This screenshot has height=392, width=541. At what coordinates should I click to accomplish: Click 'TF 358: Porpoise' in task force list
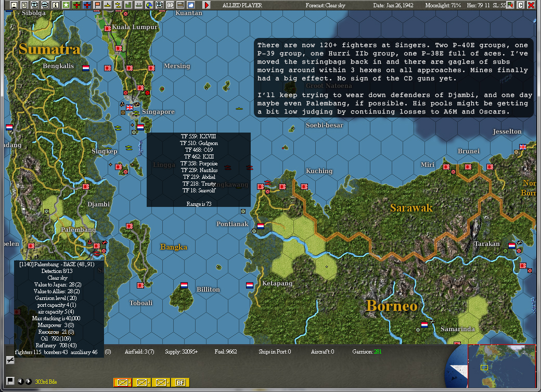tap(199, 163)
